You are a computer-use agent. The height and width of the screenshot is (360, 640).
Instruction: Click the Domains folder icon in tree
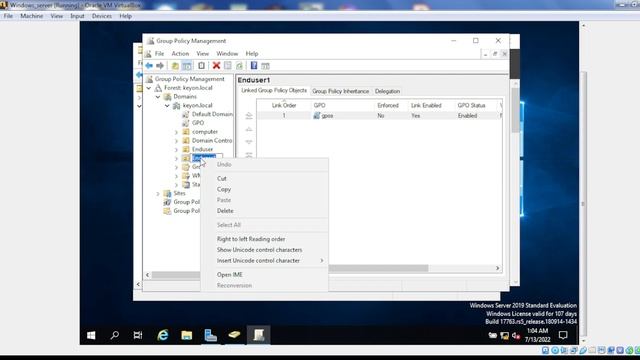point(167,97)
